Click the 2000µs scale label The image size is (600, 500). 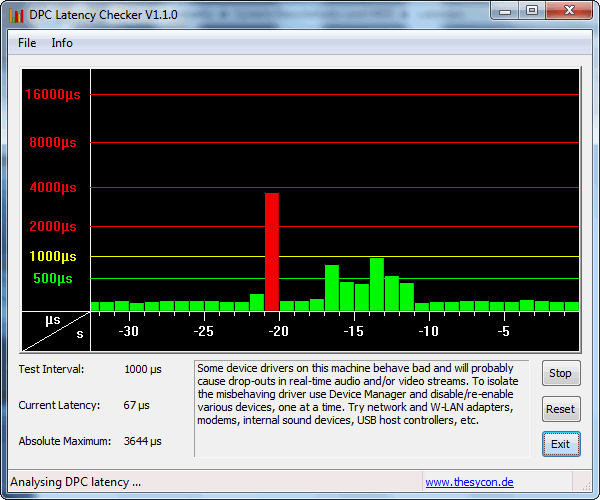53,226
